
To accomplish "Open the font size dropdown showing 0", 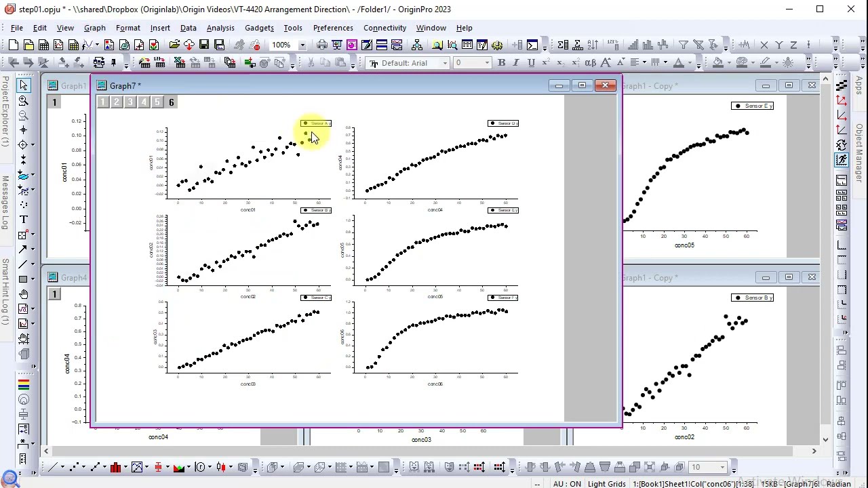I will [487, 63].
